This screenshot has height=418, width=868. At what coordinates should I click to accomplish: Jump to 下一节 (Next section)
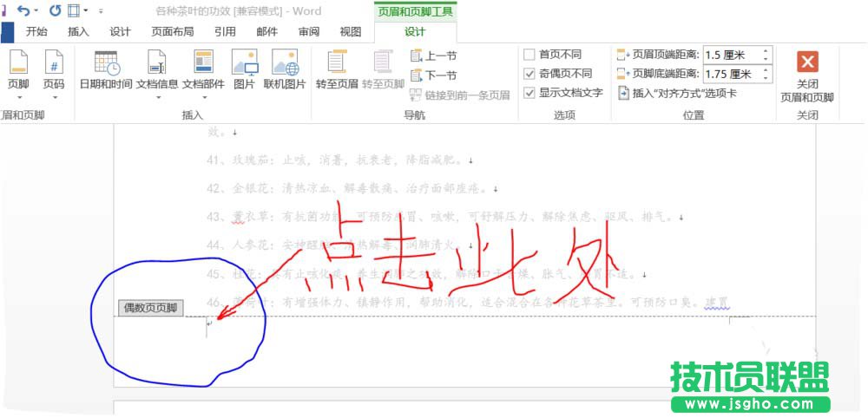[x=434, y=75]
